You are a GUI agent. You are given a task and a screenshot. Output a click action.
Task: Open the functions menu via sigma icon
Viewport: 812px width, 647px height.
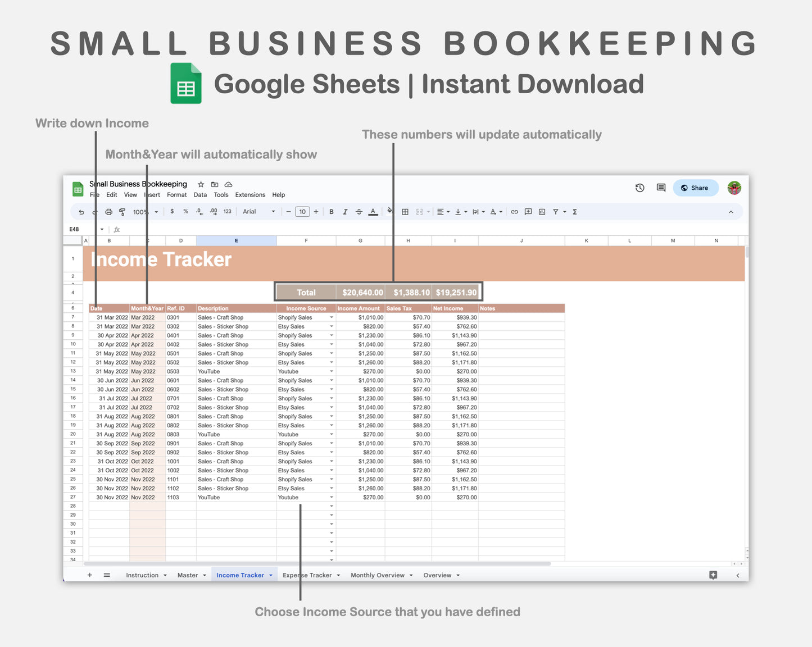pyautogui.click(x=574, y=212)
